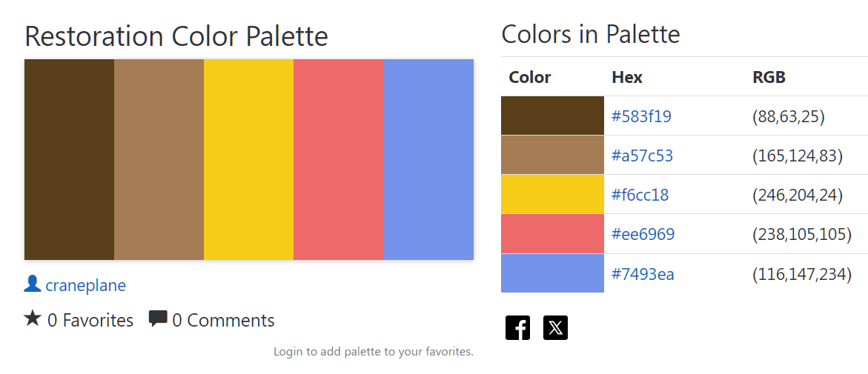Click the star Favorites icon
Viewport: 868px width, 374px height.
pos(33,319)
